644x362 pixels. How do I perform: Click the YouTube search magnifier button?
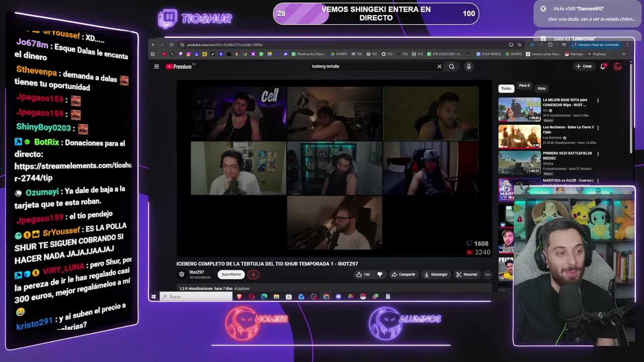pyautogui.click(x=452, y=66)
